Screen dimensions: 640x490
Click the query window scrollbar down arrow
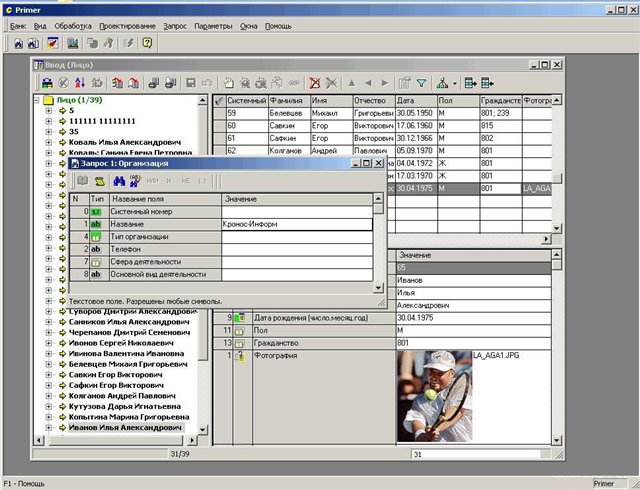[378, 286]
